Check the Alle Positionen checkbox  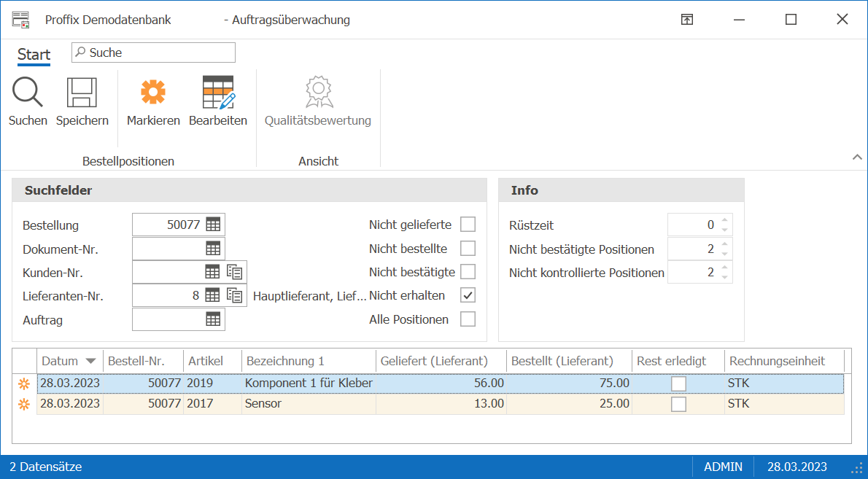(x=468, y=319)
